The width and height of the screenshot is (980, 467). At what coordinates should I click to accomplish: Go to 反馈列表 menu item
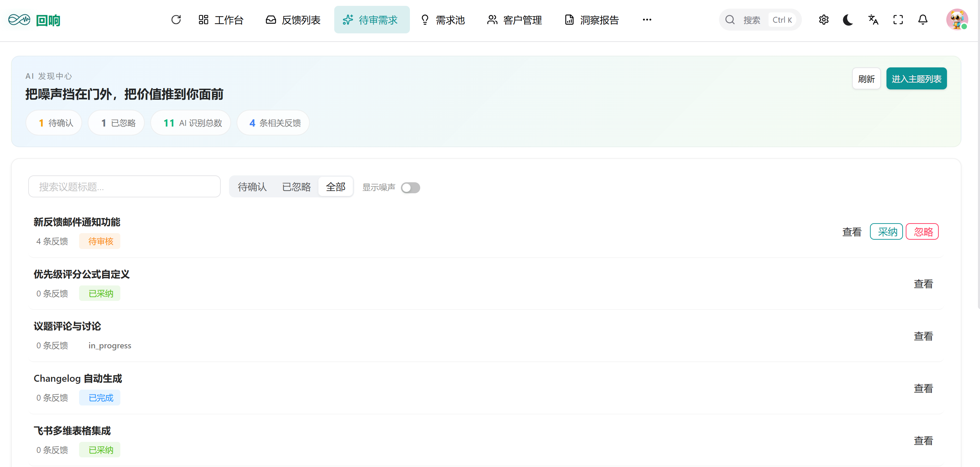point(293,20)
